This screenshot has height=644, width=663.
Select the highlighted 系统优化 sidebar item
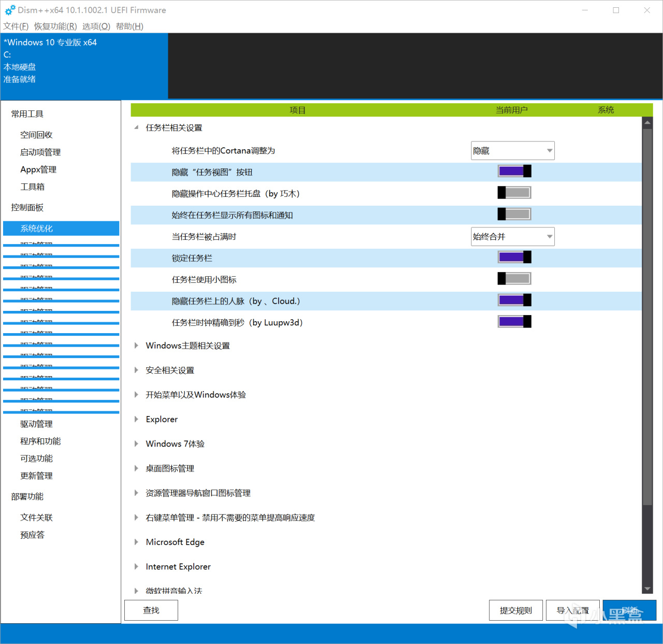[x=61, y=228]
